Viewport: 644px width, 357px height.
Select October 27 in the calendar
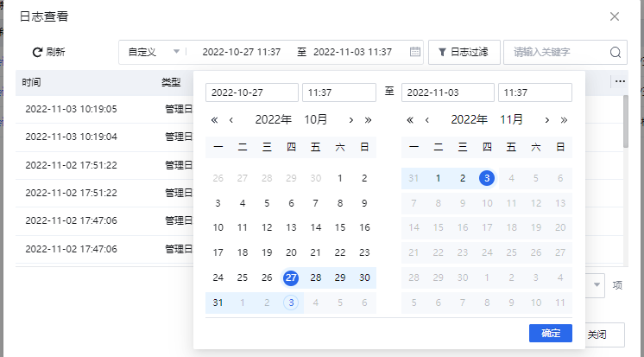(x=291, y=277)
